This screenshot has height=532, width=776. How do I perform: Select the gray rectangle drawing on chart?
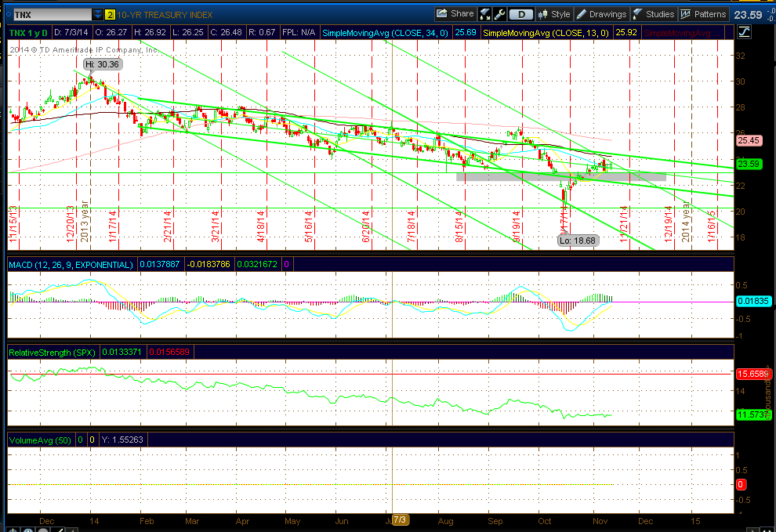[x=560, y=176]
